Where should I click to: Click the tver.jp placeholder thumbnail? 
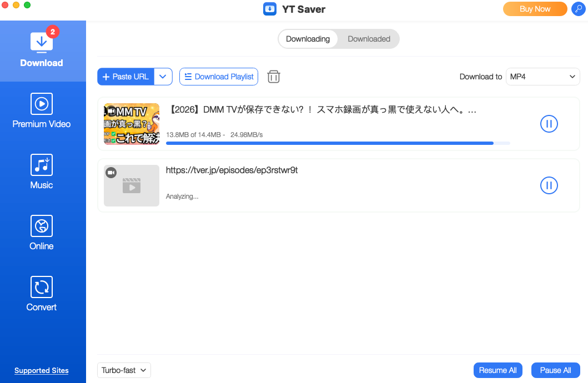(132, 185)
